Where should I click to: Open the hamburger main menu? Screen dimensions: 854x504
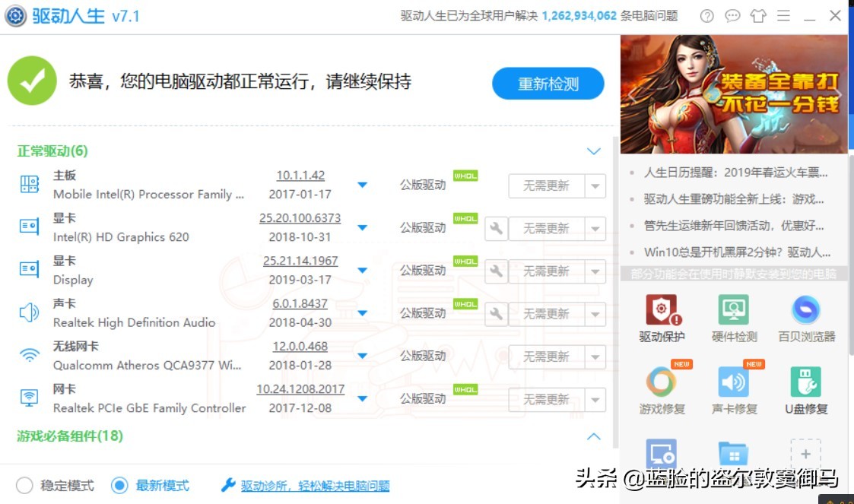click(783, 15)
